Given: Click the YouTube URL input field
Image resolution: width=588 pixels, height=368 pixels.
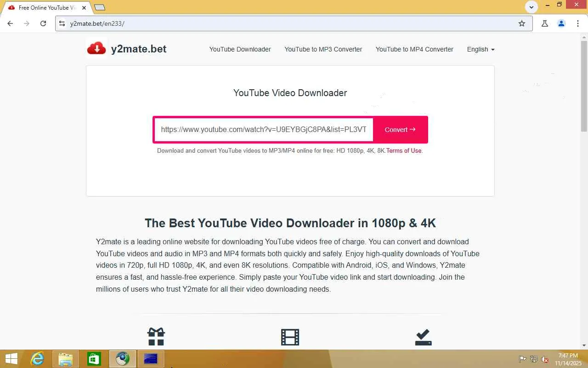Looking at the screenshot, I should click(x=264, y=130).
